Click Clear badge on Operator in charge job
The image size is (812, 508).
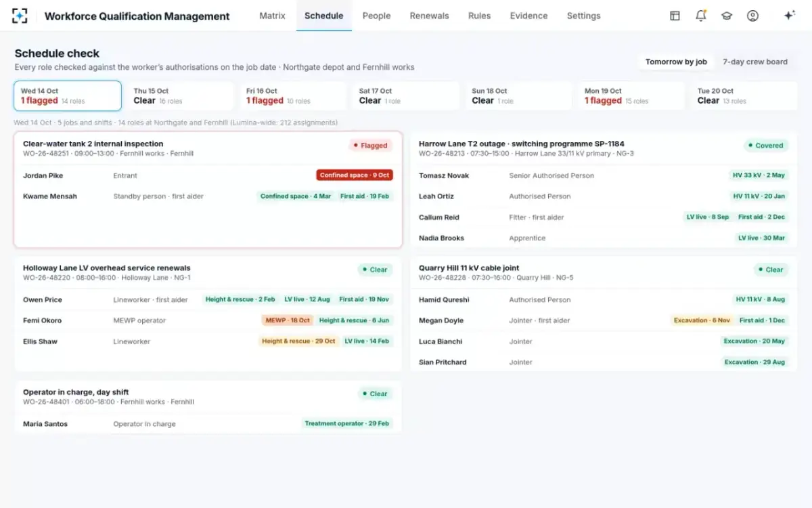[x=375, y=394]
